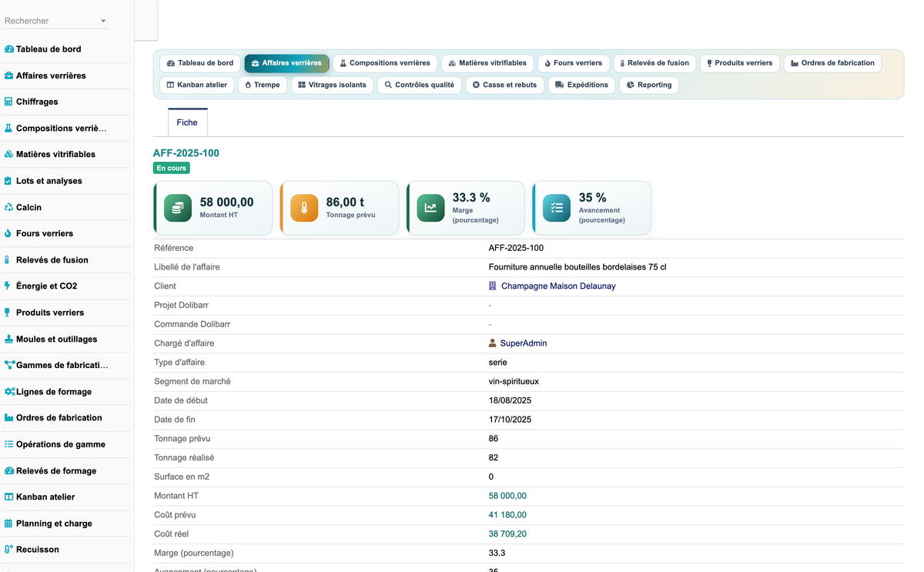This screenshot has height=572, width=924.
Task: Click the Montant HT row value 58 000,00
Action: (x=507, y=496)
